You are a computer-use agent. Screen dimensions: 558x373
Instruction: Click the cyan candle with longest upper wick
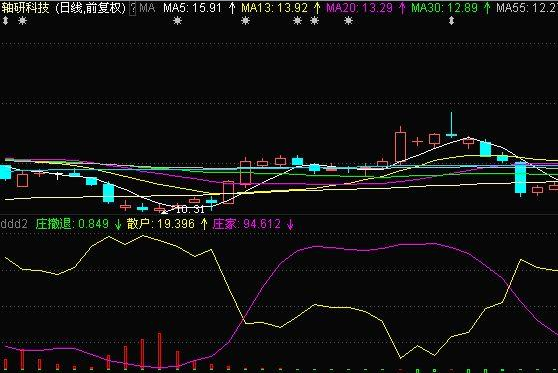coord(451,125)
